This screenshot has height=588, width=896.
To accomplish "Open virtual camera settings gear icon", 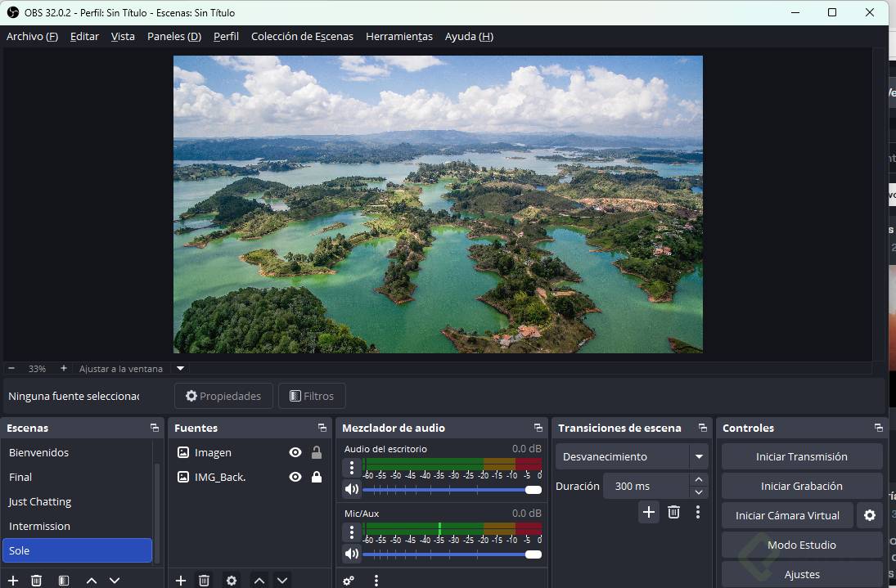I will click(870, 515).
